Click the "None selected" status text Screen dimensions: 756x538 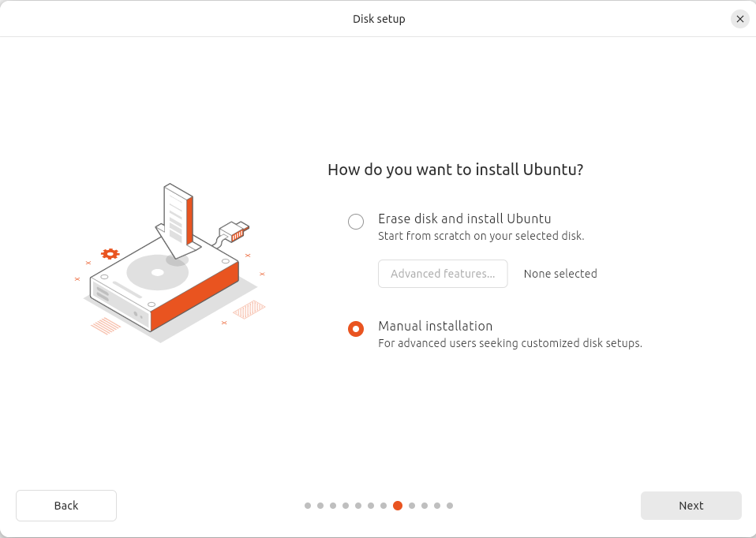coord(560,274)
